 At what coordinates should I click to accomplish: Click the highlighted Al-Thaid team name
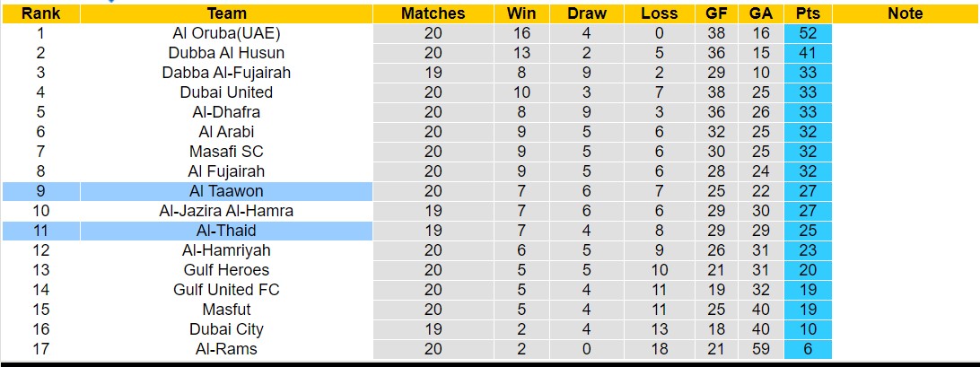(x=226, y=231)
